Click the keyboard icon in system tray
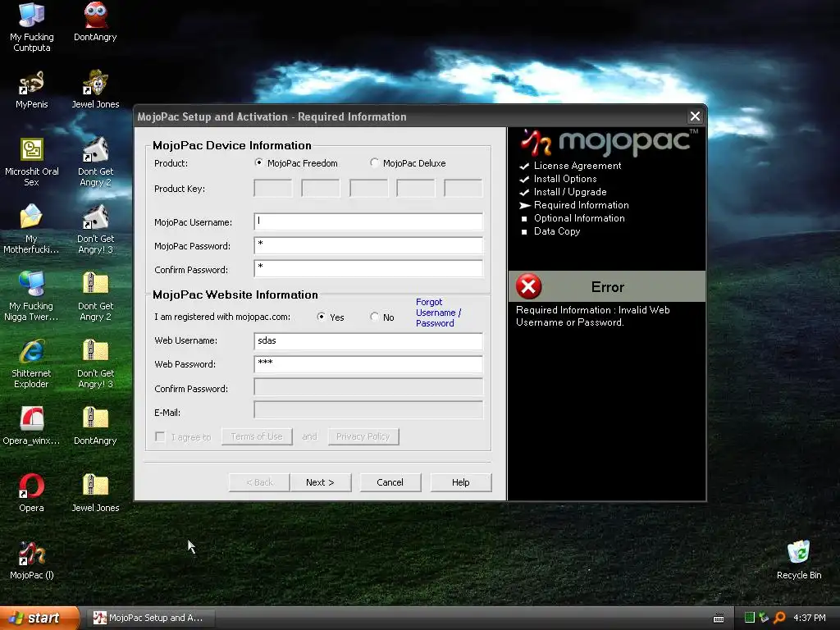The image size is (840, 630). pyautogui.click(x=719, y=619)
